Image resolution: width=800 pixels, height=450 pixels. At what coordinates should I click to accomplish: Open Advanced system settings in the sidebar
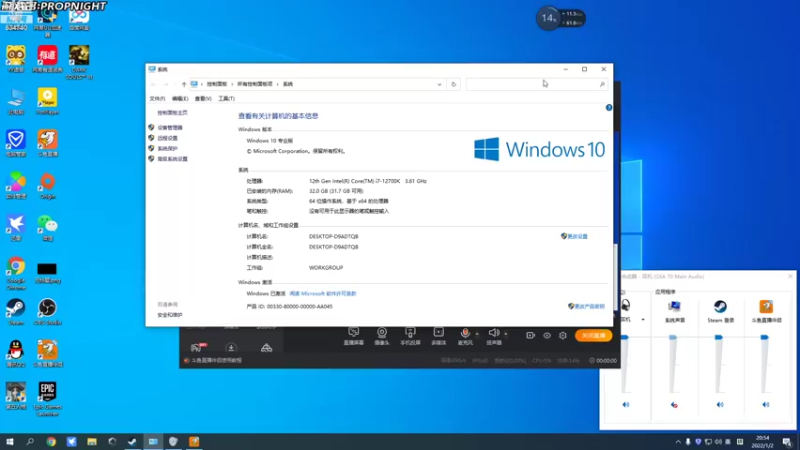click(172, 159)
